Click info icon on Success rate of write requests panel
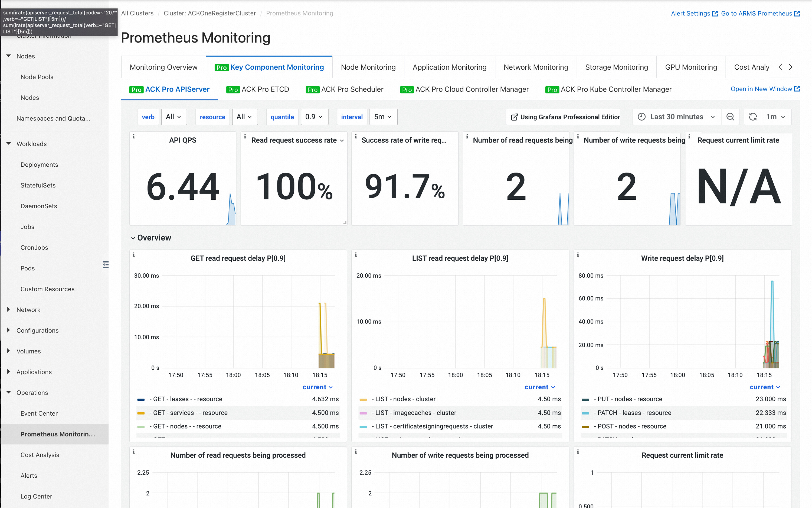Image resolution: width=812 pixels, height=508 pixels. (356, 136)
